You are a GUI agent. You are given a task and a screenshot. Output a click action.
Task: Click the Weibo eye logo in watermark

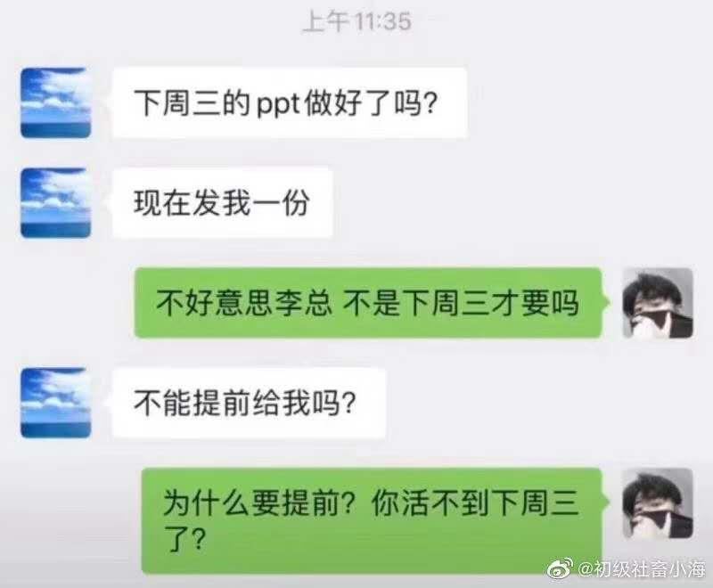coord(560,569)
